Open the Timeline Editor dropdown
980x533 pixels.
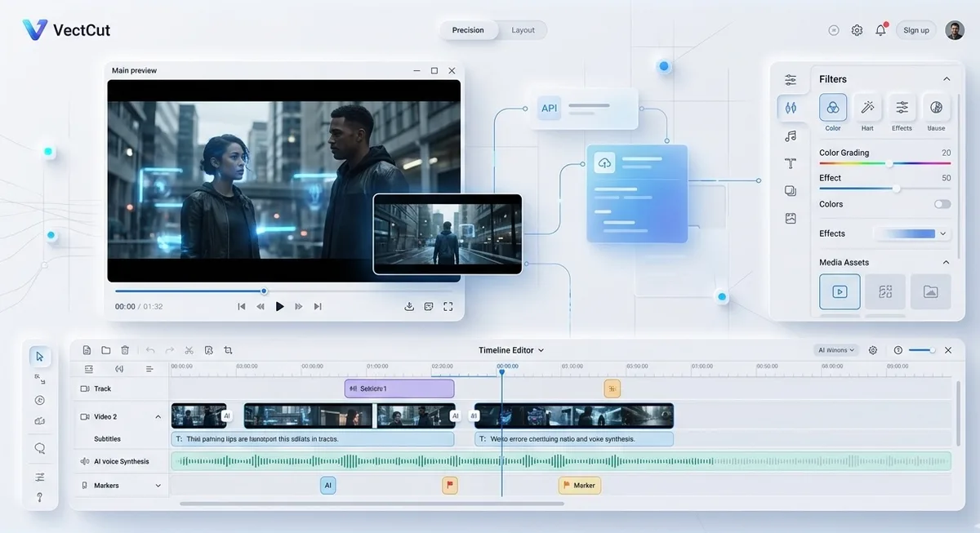(x=511, y=350)
